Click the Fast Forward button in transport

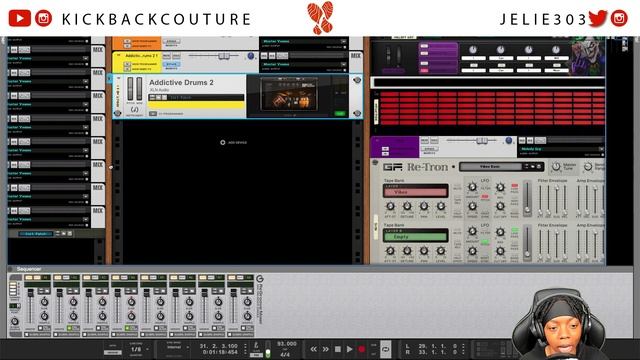(326, 349)
